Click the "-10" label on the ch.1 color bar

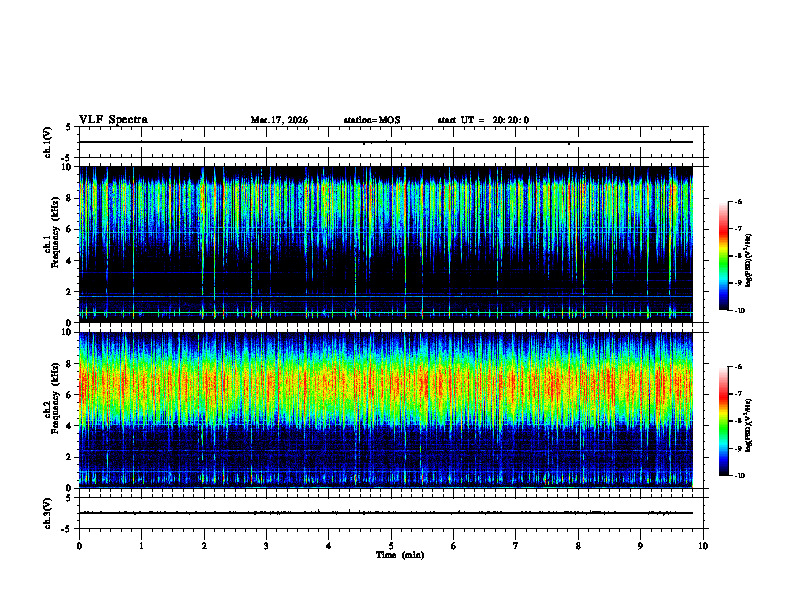(x=740, y=311)
